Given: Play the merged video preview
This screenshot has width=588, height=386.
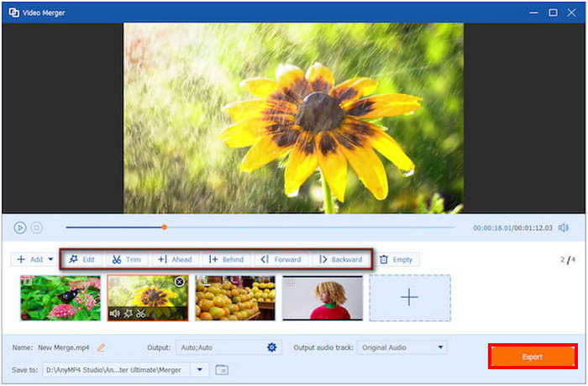Looking at the screenshot, I should (x=20, y=227).
